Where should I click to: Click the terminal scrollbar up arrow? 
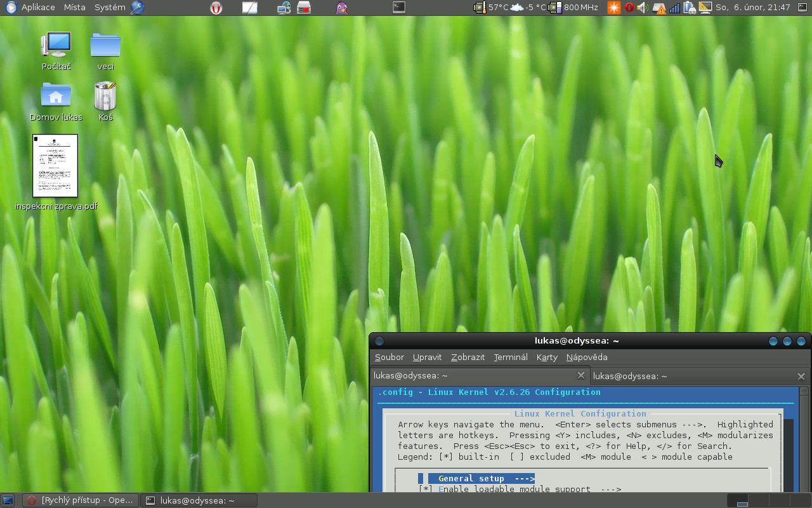[x=805, y=391]
